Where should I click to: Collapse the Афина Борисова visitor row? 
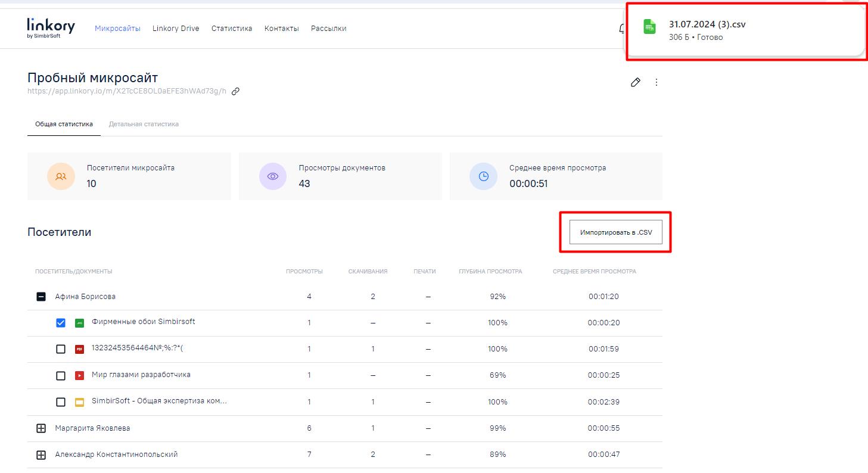(41, 297)
